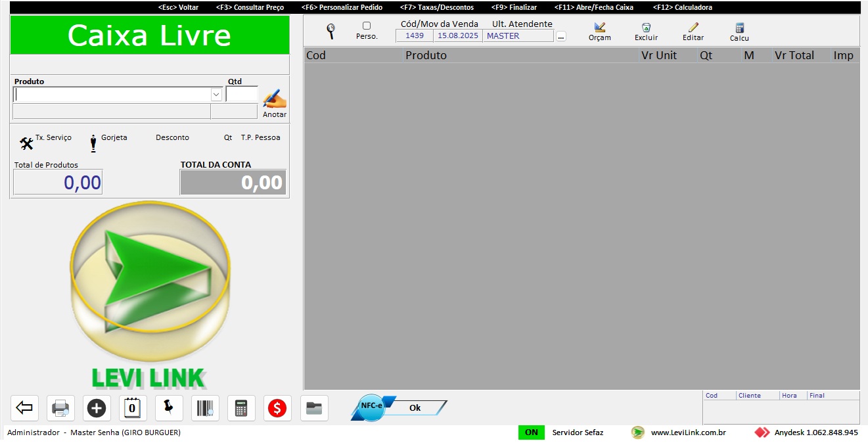Click the red dollar sign icon
This screenshot has height=443, width=868.
coord(277,408)
